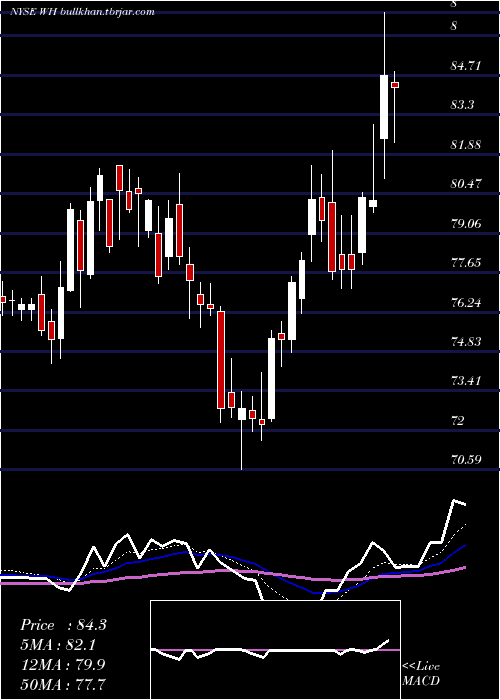
Task: Click the '50MA : 77.7' readout
Action: tap(63, 684)
